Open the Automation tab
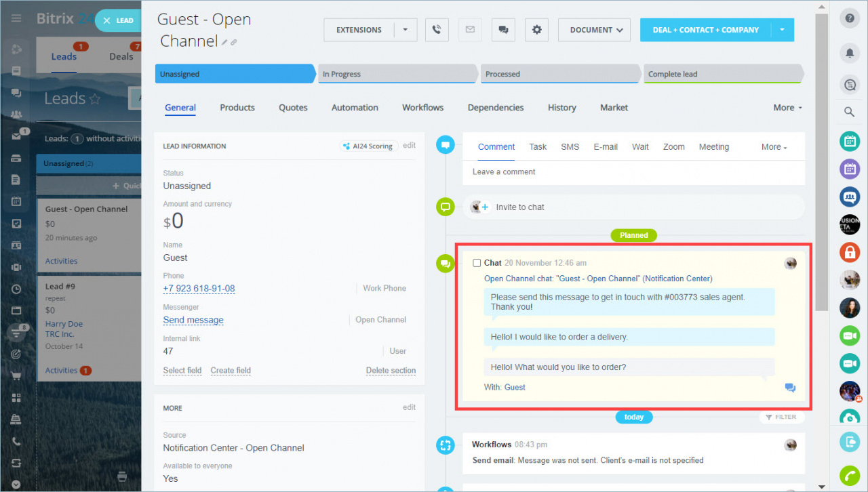Image resolution: width=868 pixels, height=492 pixels. pyautogui.click(x=355, y=108)
